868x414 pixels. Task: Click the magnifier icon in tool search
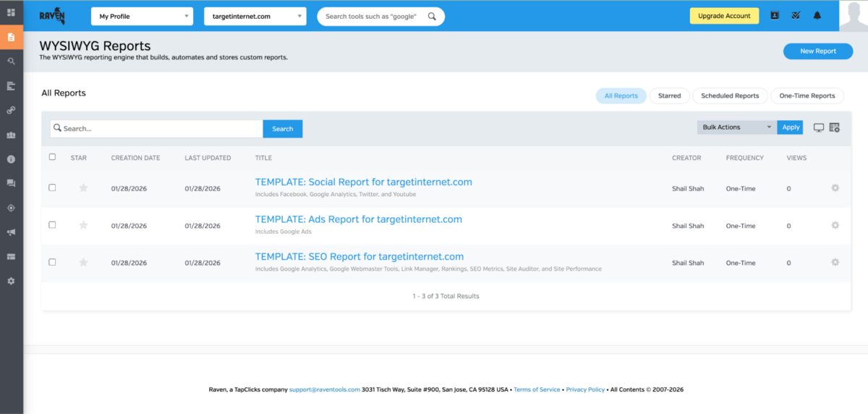(432, 16)
